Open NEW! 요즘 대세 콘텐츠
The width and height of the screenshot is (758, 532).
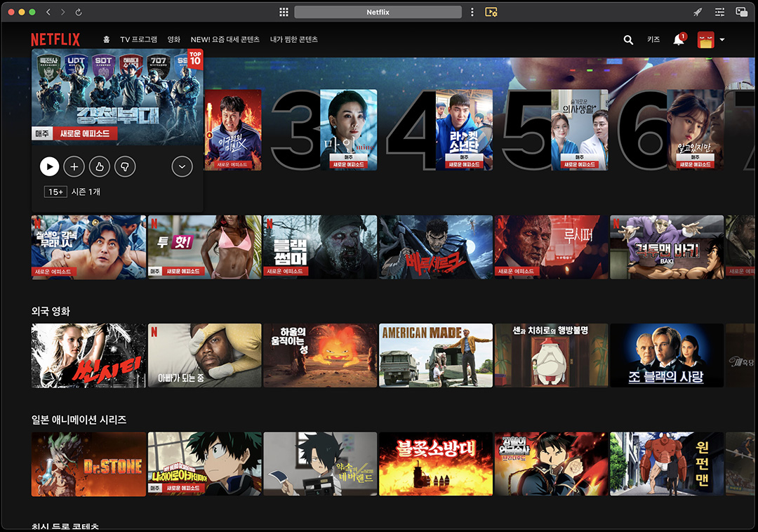coord(225,39)
